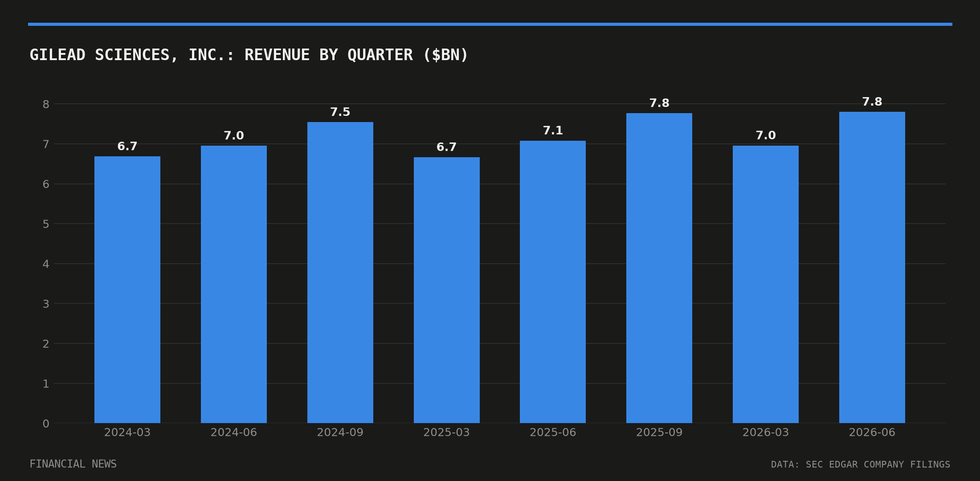Click the 2025-09 x-axis label
Screen dimensions: 980x481
659,432
